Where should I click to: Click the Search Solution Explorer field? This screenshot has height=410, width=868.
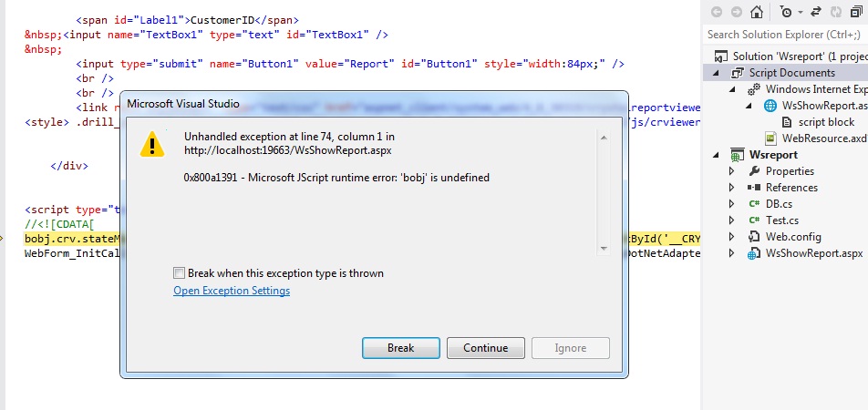point(784,35)
